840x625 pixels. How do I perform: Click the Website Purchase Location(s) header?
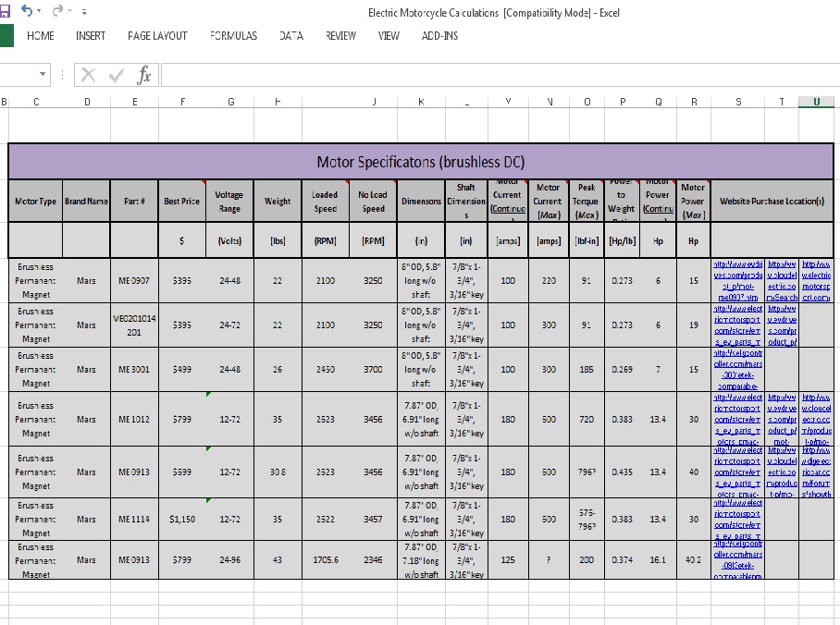click(x=772, y=202)
